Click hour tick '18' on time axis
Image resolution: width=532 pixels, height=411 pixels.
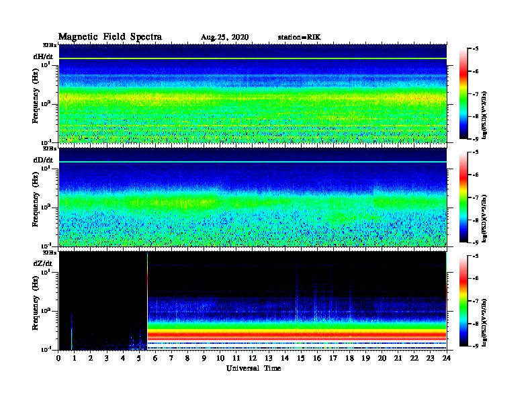[x=349, y=358]
